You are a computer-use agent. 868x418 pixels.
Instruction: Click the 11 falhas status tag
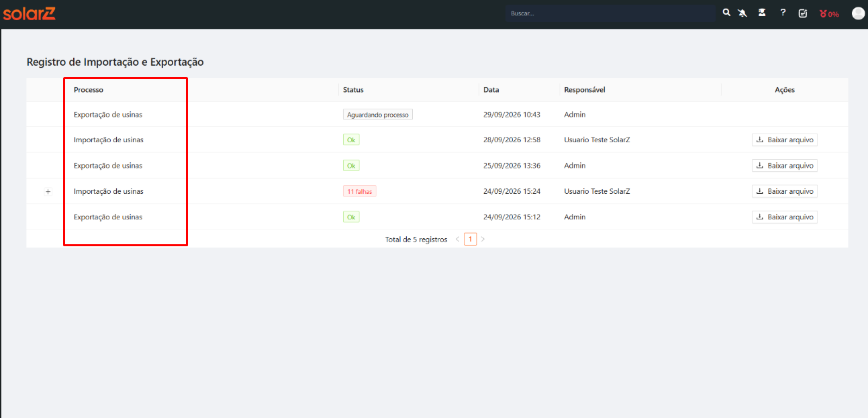[x=360, y=191]
